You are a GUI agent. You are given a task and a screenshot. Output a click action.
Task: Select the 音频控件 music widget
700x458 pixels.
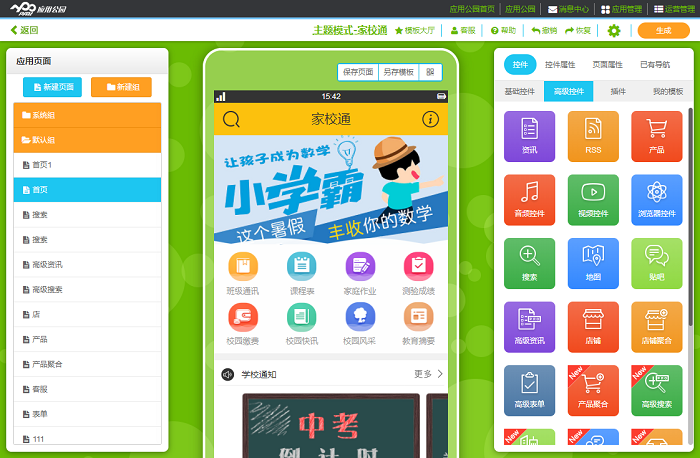(x=529, y=200)
